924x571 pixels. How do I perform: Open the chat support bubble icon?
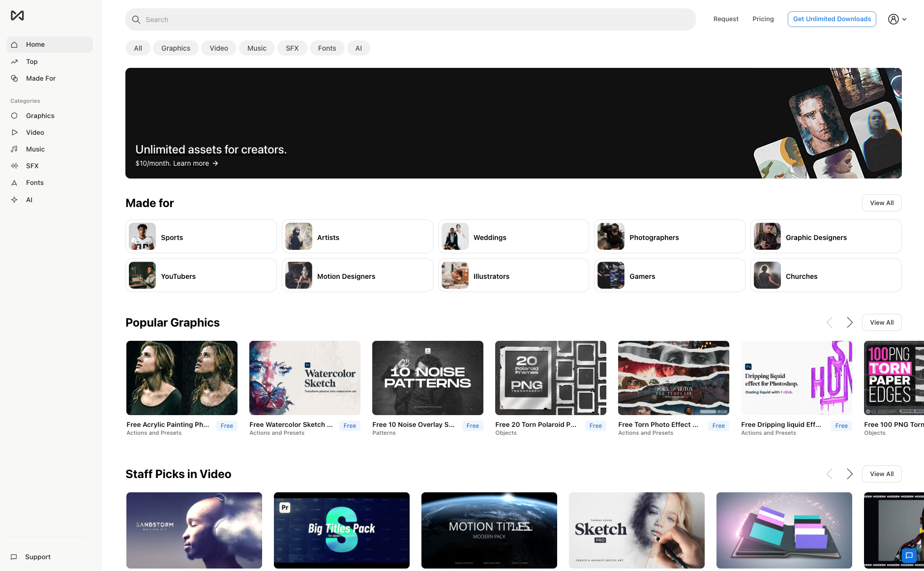click(909, 556)
